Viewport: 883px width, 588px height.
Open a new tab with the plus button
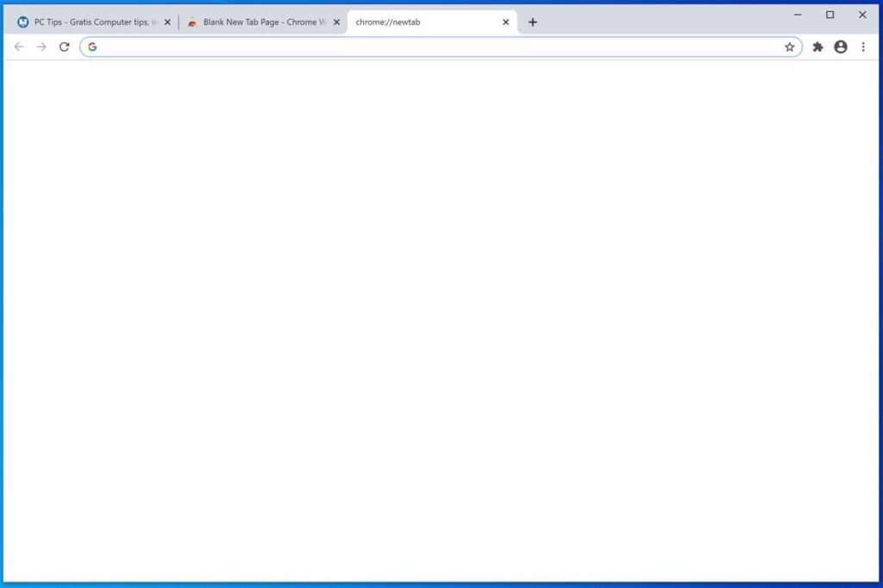click(x=532, y=22)
